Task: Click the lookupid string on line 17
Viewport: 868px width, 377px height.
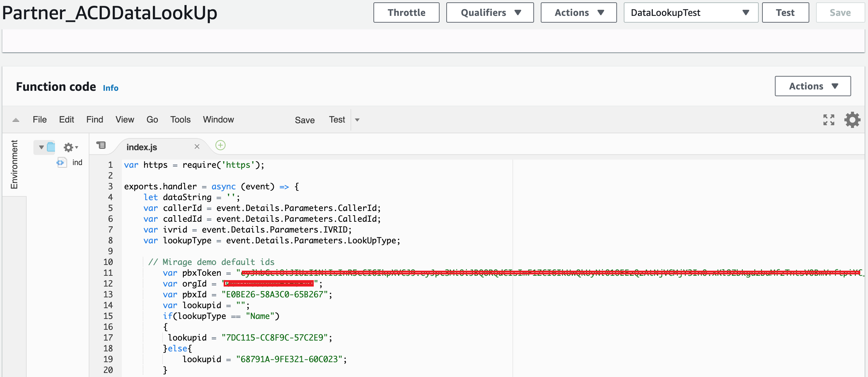Action: (275, 338)
